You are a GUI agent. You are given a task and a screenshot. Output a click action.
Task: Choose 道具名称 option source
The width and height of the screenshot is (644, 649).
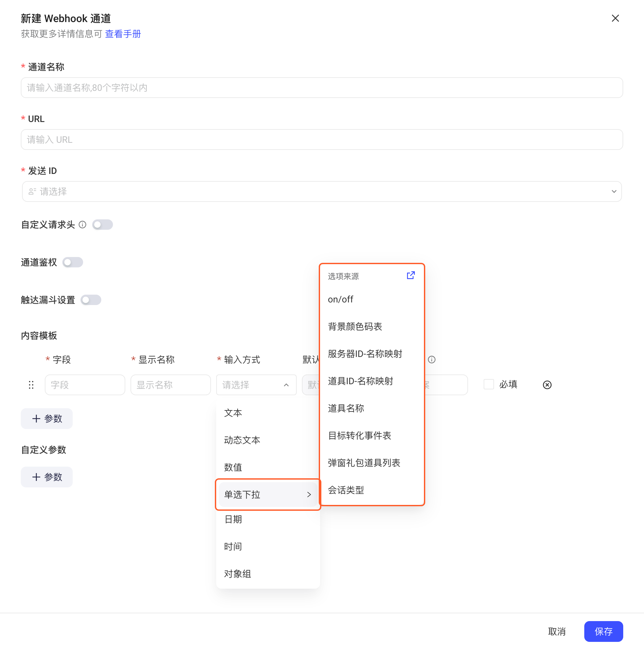pos(372,408)
